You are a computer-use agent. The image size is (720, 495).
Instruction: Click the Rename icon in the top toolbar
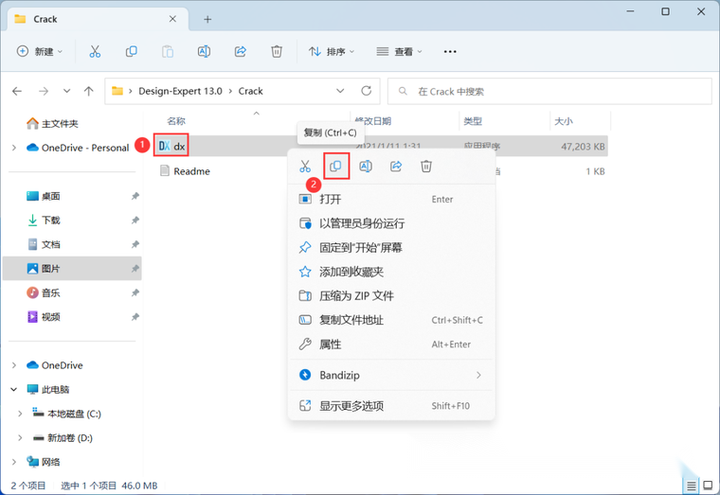204,51
